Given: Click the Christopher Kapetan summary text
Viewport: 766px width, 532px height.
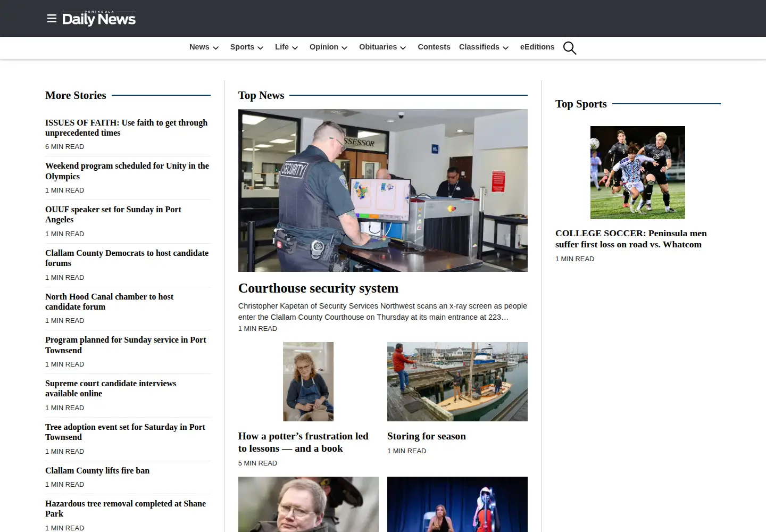Looking at the screenshot, I should (382, 312).
